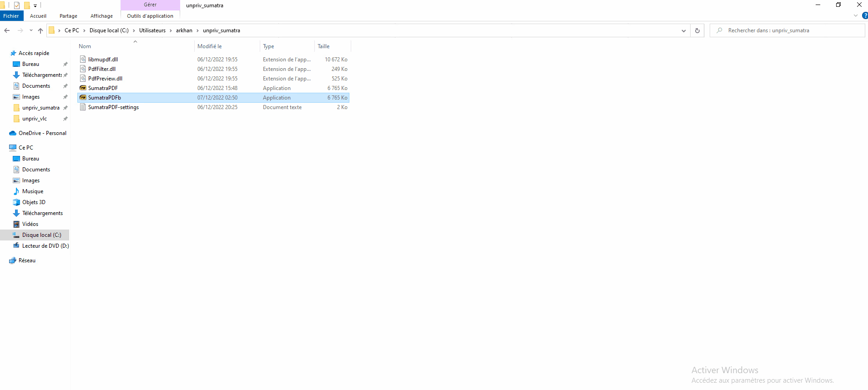Image resolution: width=868 pixels, height=390 pixels.
Task: Select SumatraPDF-settings text file icon
Action: [x=83, y=107]
